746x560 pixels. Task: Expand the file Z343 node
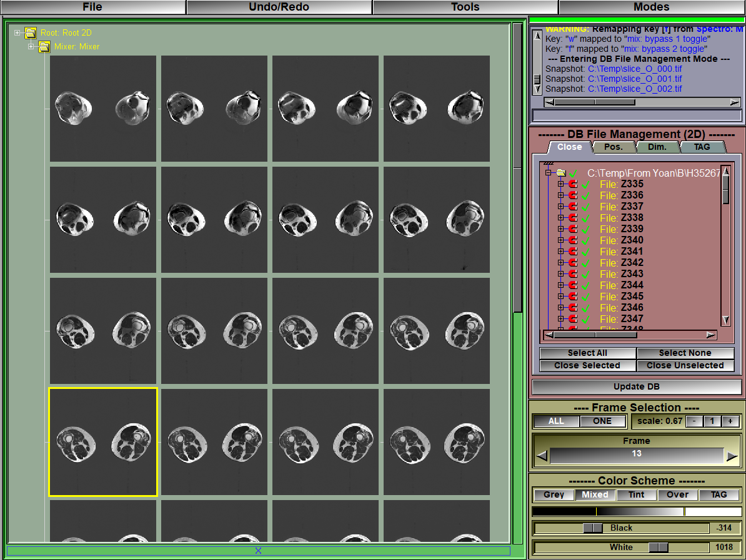[561, 274]
